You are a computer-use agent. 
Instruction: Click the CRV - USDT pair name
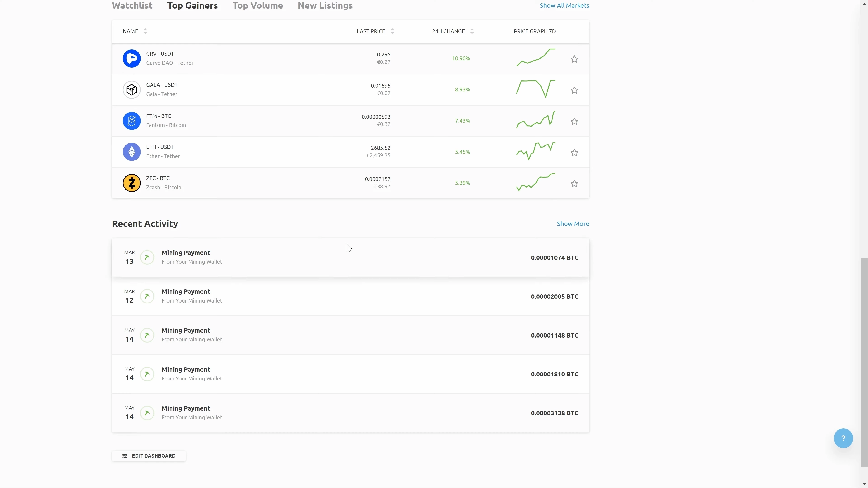pyautogui.click(x=160, y=54)
